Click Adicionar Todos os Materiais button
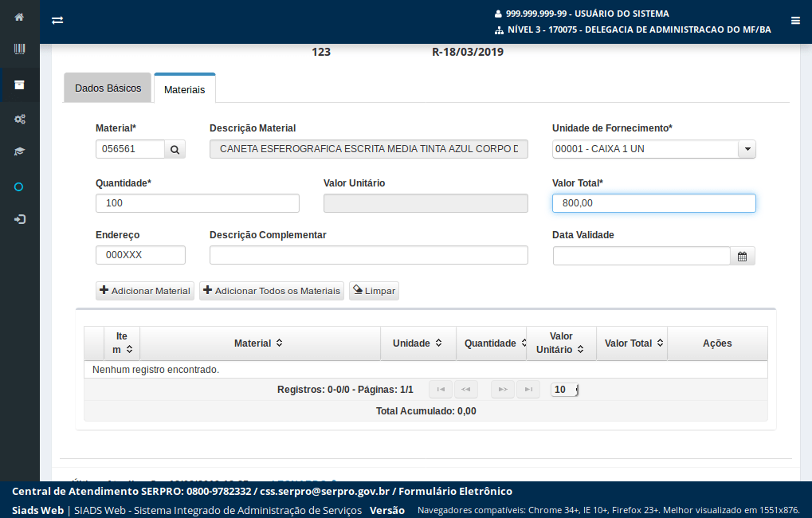The width and height of the screenshot is (812, 518). coord(272,291)
